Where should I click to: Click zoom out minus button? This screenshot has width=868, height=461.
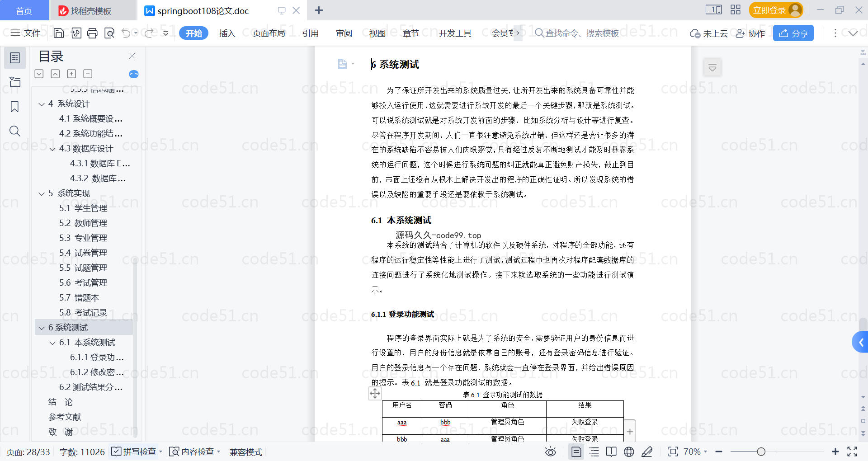pyautogui.click(x=719, y=452)
